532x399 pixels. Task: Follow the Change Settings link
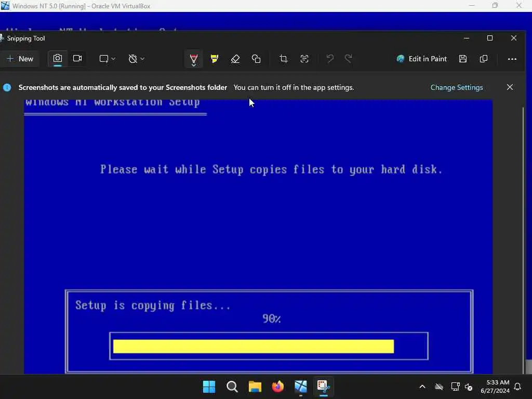click(x=457, y=87)
